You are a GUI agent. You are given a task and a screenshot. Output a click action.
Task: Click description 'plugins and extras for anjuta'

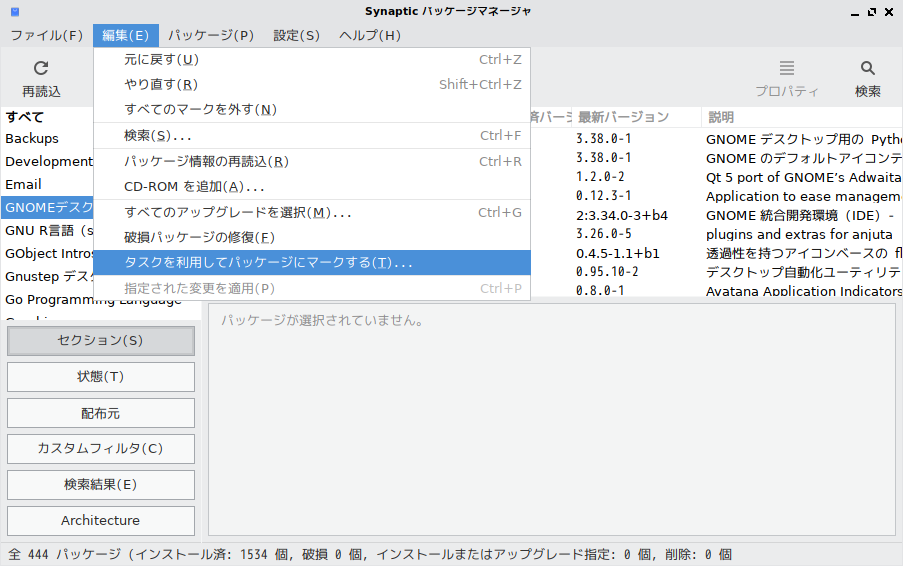coord(799,235)
